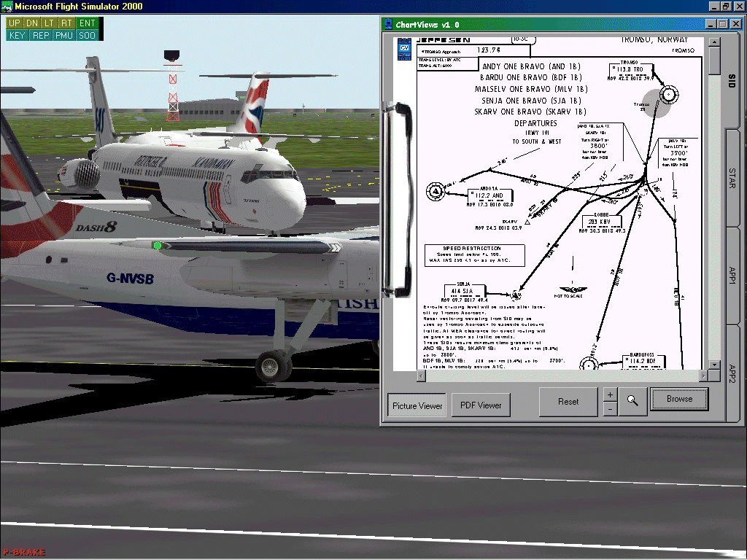This screenshot has height=560, width=747.
Task: Click the Picture Viewer button
Action: tap(416, 405)
